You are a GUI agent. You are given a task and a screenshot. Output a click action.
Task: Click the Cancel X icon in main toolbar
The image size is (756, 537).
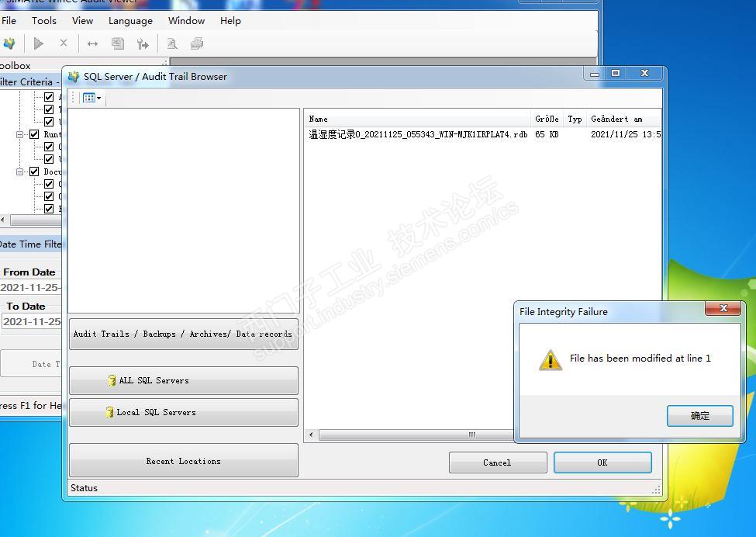pos(64,43)
